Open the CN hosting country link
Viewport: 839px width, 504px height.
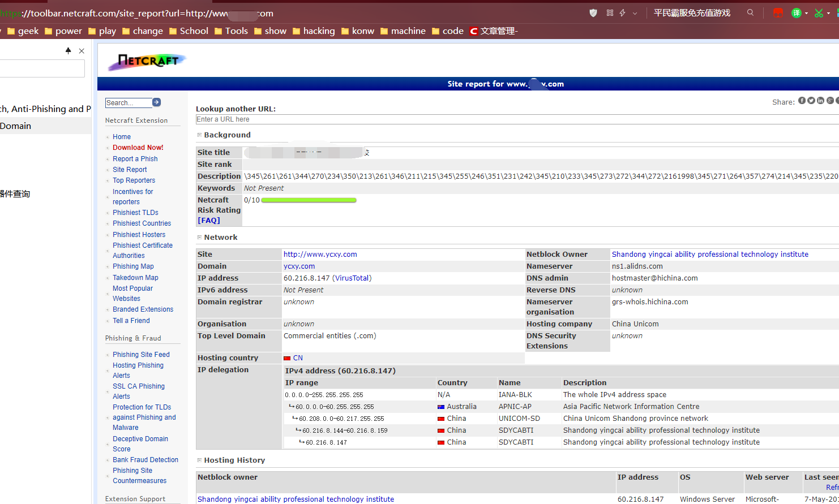(298, 357)
